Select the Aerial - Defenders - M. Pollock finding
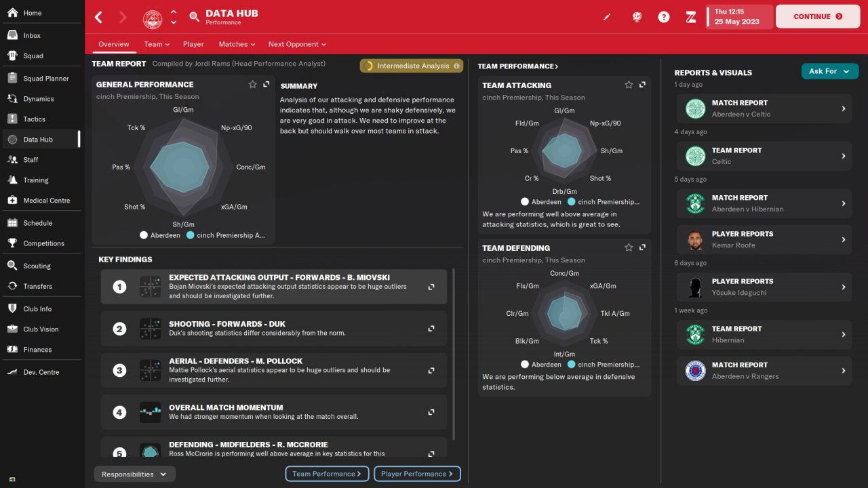The width and height of the screenshot is (868, 488). point(274,370)
